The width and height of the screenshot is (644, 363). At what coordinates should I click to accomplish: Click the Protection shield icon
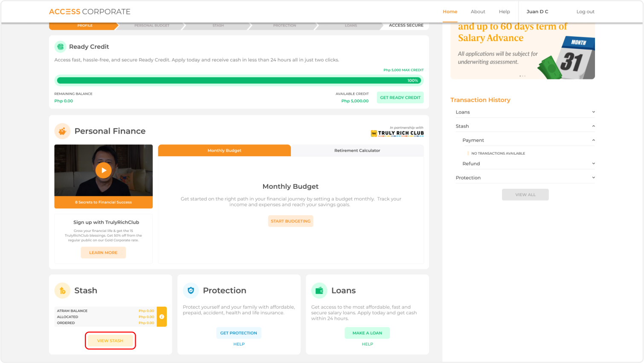(191, 290)
